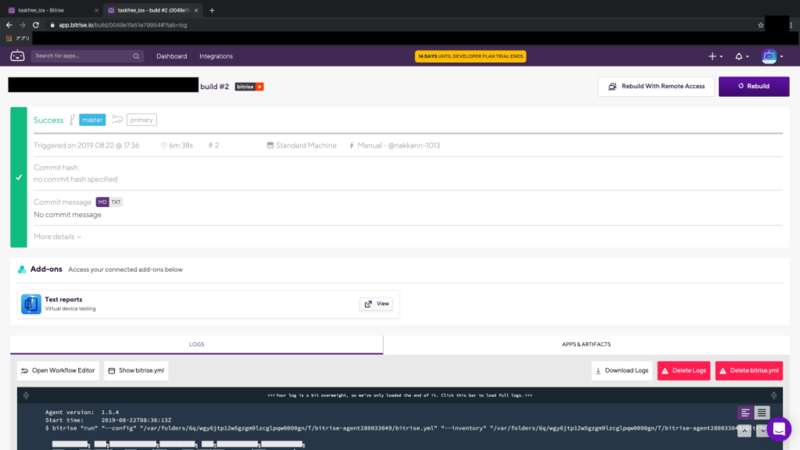Click Rebuild With Remote Access

coord(656,86)
